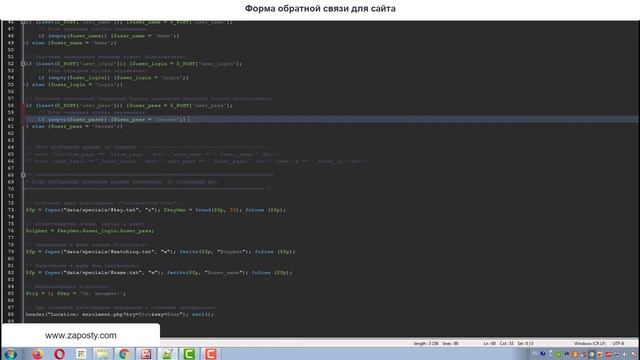Open the green Camtasia C taskbar icon
The image size is (640, 360).
(x=189, y=354)
